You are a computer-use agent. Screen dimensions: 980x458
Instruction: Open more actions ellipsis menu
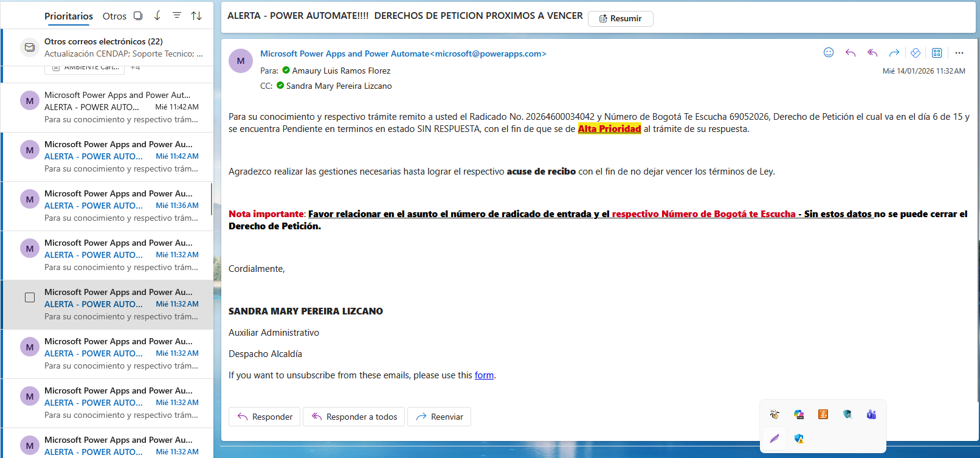tap(959, 53)
